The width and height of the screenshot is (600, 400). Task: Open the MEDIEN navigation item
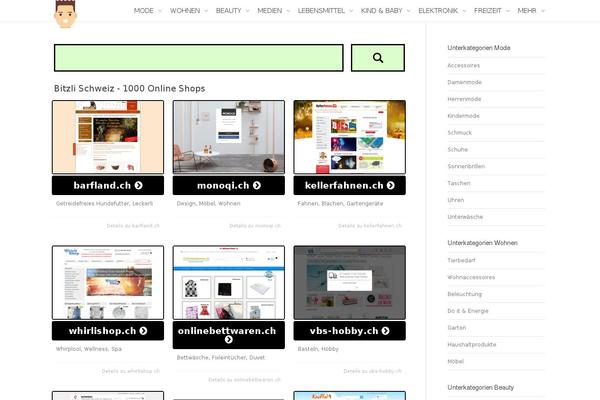click(x=269, y=11)
